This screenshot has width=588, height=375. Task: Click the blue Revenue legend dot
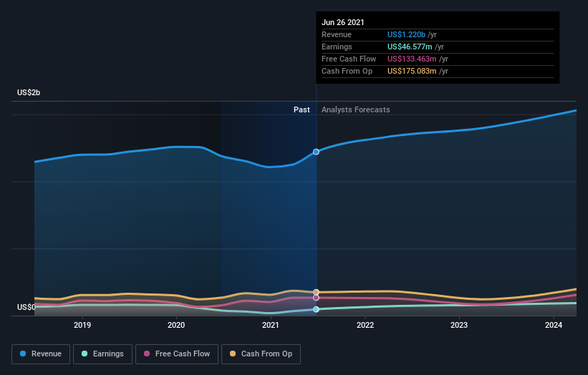[x=23, y=354]
